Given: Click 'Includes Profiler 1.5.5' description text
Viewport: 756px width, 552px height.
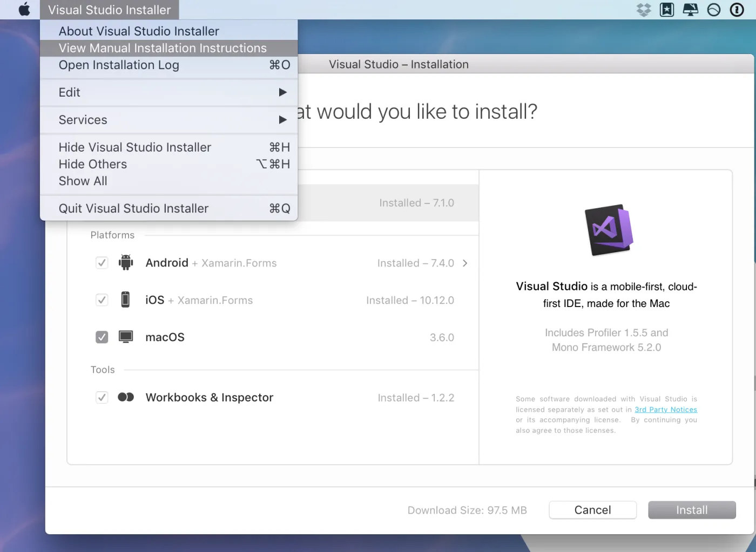Looking at the screenshot, I should pyautogui.click(x=606, y=340).
